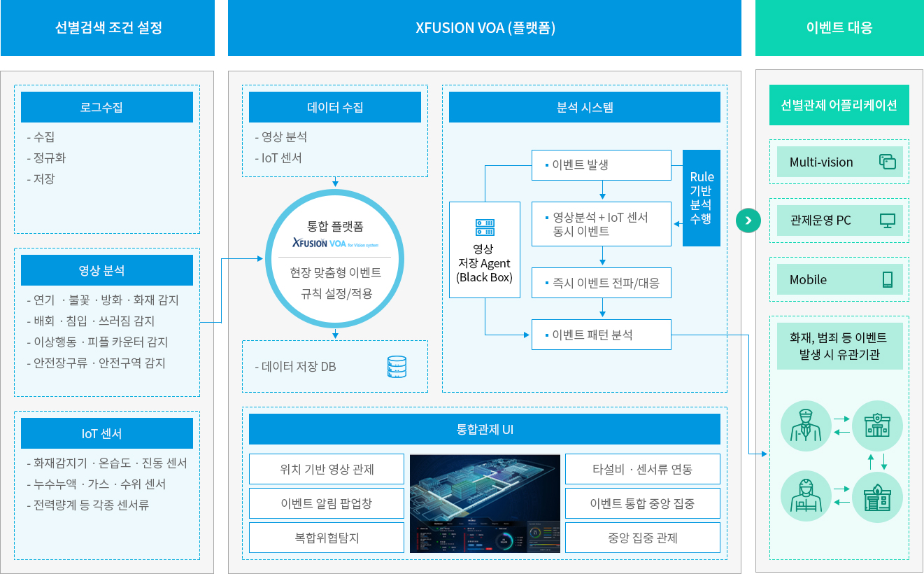This screenshot has height=574, width=924.
Task: Click the 이벤트 알림 팝업창 box
Action: (x=327, y=503)
